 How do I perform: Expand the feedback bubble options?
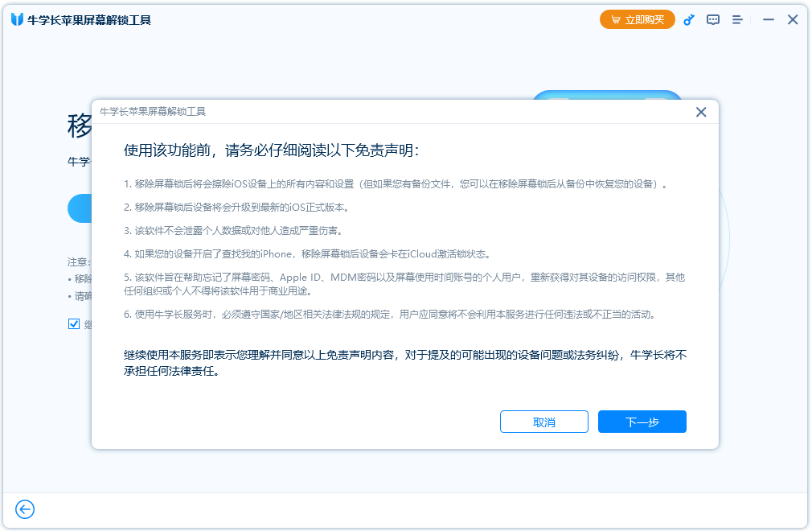coord(713,19)
